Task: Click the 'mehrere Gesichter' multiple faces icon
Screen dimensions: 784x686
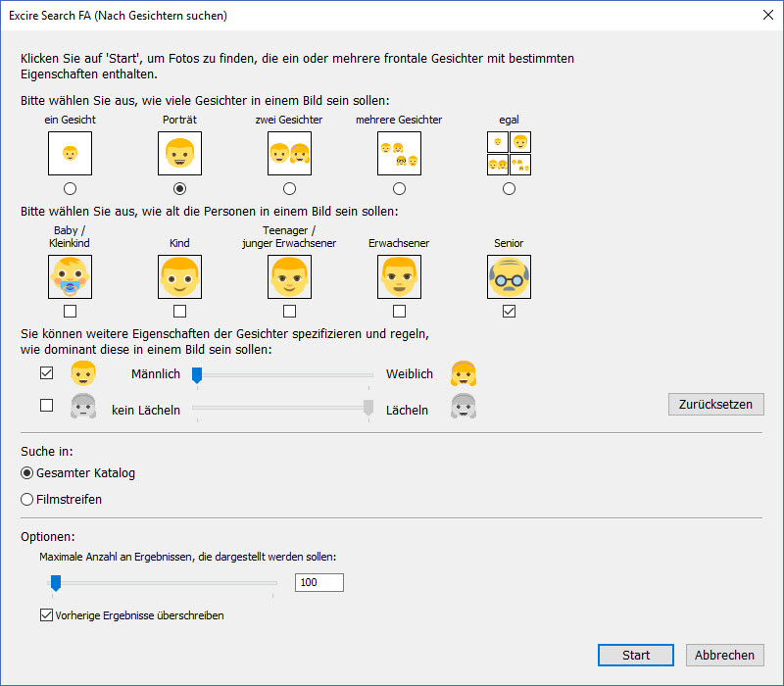Action: [x=399, y=154]
